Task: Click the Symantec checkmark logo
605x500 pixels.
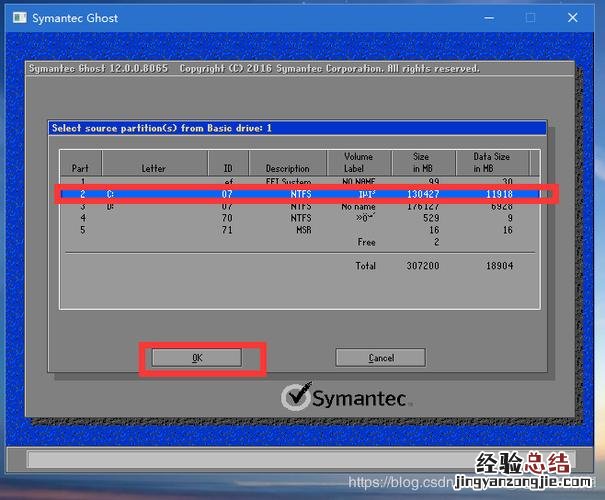Action: 297,396
